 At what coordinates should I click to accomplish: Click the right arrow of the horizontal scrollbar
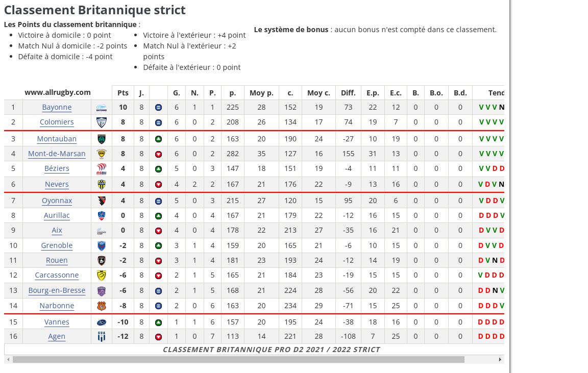tap(500, 359)
